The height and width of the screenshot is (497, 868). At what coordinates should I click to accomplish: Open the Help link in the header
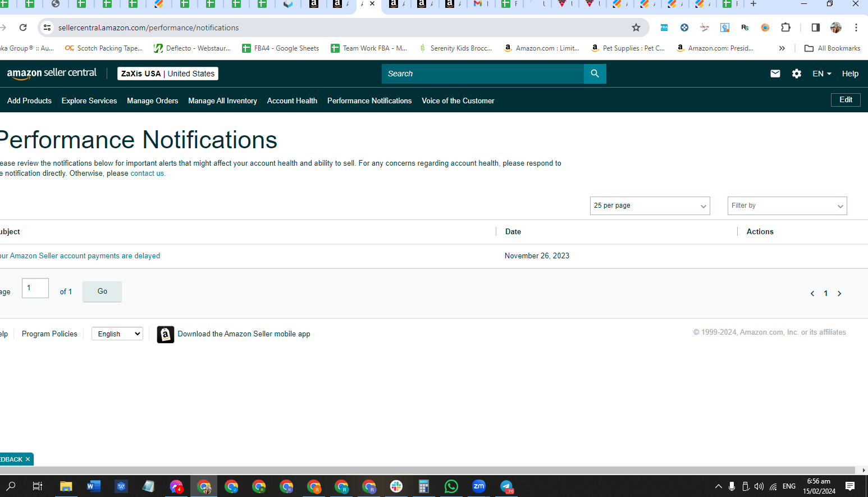(x=850, y=74)
